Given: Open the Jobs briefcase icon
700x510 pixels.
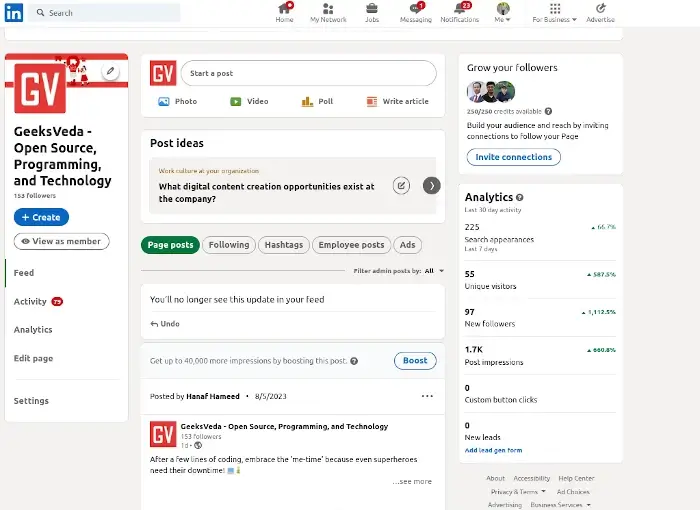Looking at the screenshot, I should pos(371,13).
